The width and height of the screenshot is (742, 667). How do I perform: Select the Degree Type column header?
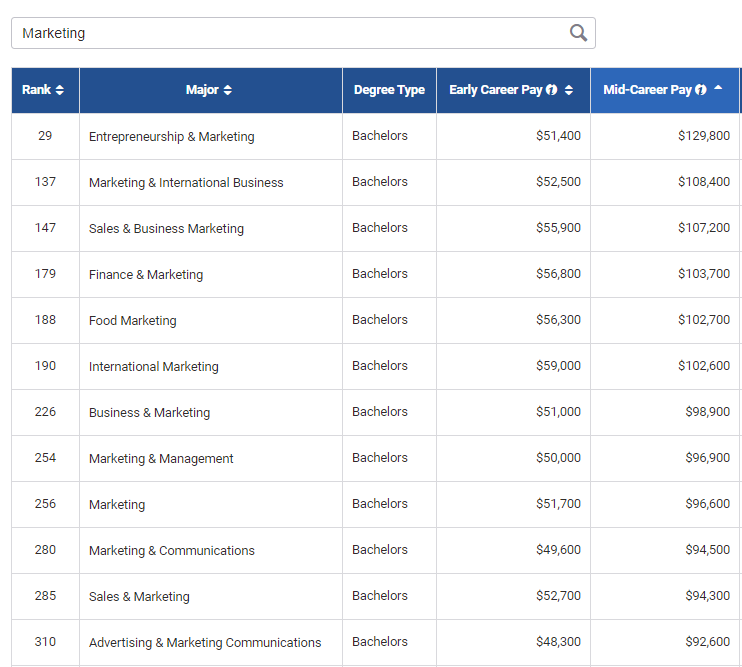tap(389, 90)
